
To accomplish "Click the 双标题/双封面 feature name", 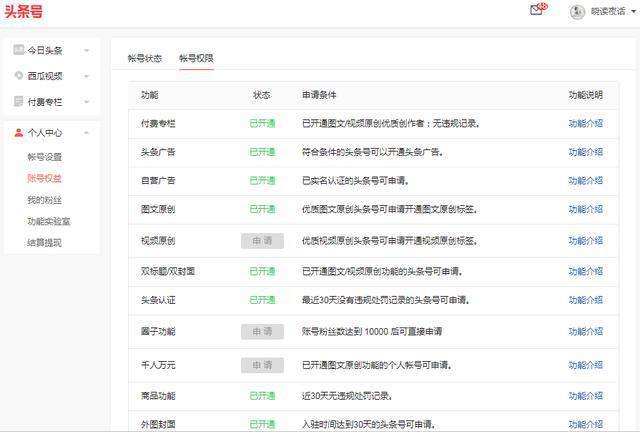I will coord(168,272).
